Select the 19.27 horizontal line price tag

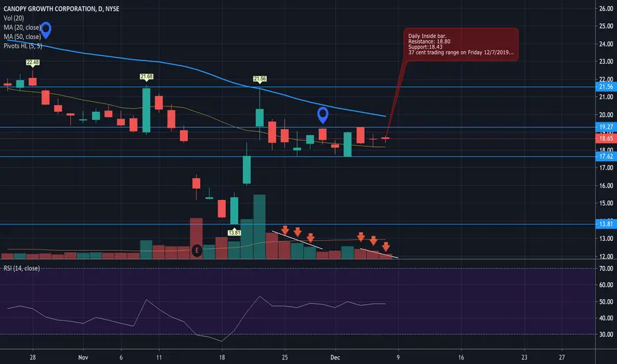606,126
